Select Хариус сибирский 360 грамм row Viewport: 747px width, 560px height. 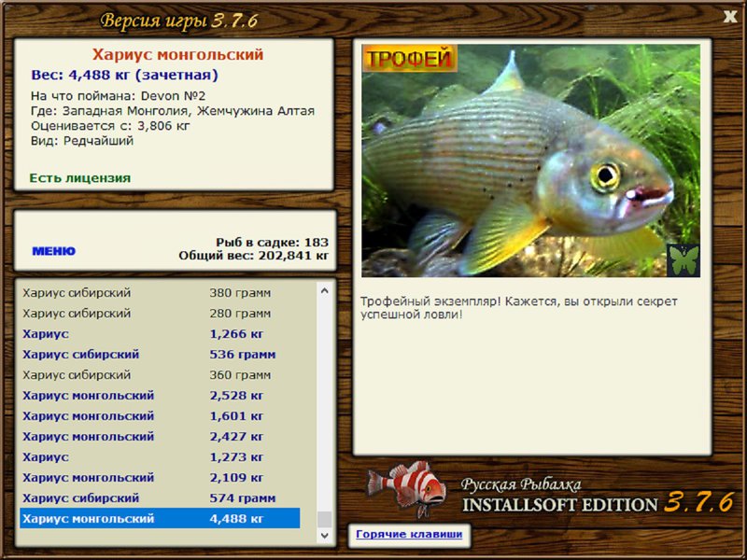pyautogui.click(x=160, y=375)
